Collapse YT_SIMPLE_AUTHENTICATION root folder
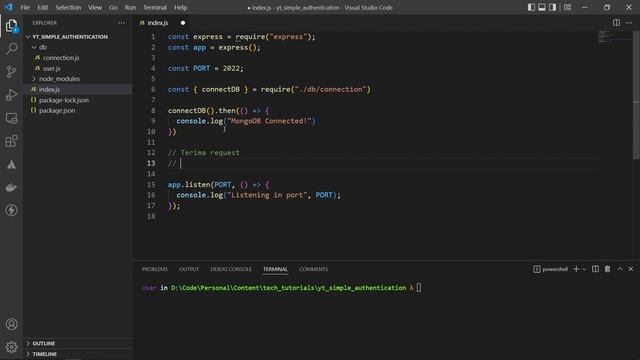The image size is (640, 360). click(x=28, y=37)
